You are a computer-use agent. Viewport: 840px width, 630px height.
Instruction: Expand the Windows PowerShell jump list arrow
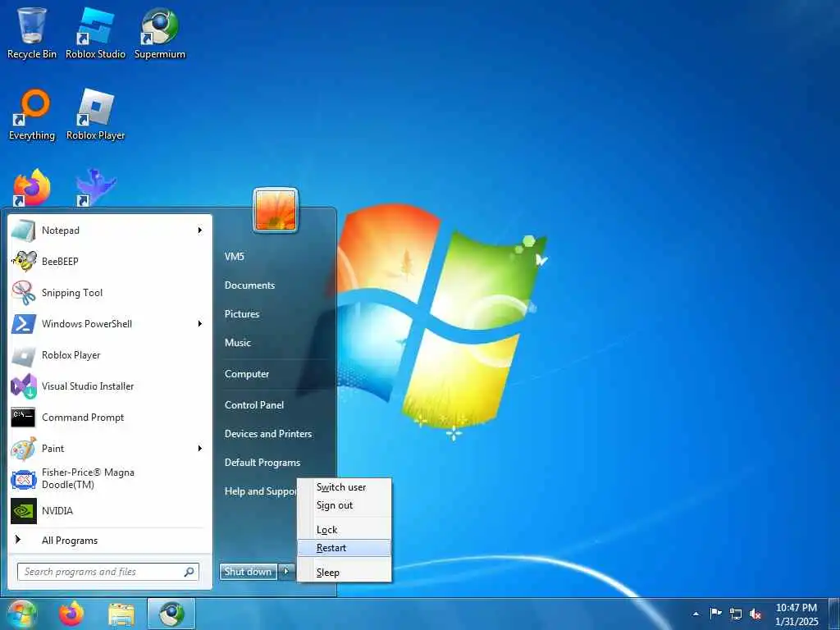pos(200,323)
